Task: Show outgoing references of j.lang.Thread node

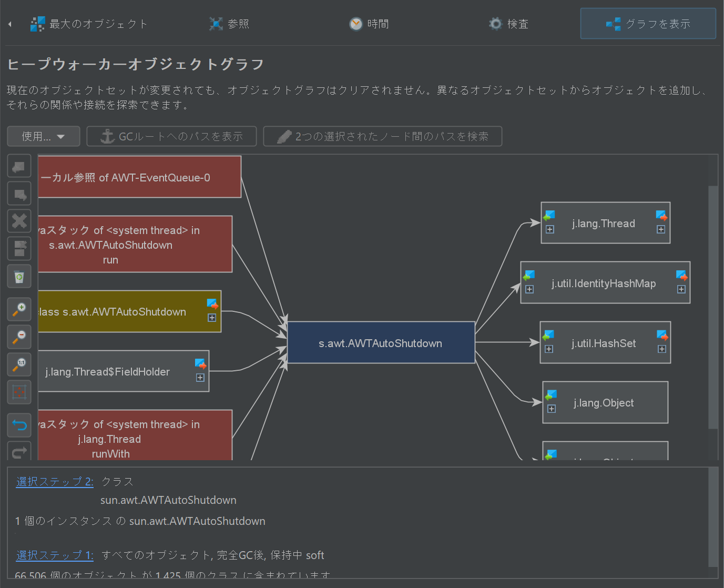Action: click(661, 216)
